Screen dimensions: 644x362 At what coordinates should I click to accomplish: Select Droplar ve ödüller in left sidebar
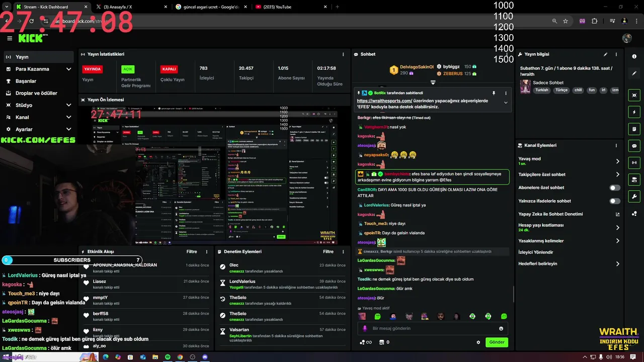tap(39, 93)
